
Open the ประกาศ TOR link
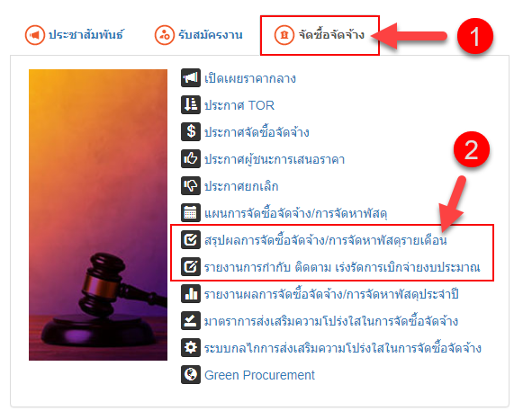(x=239, y=105)
